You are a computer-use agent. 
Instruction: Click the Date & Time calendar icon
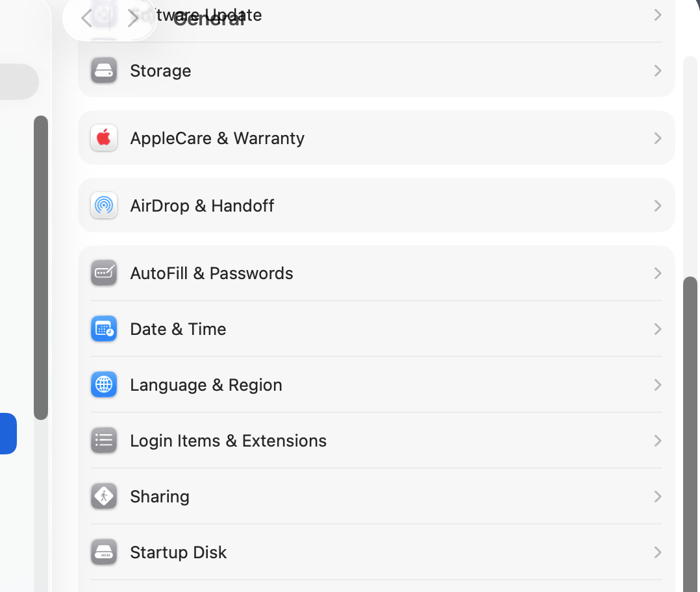(x=104, y=329)
